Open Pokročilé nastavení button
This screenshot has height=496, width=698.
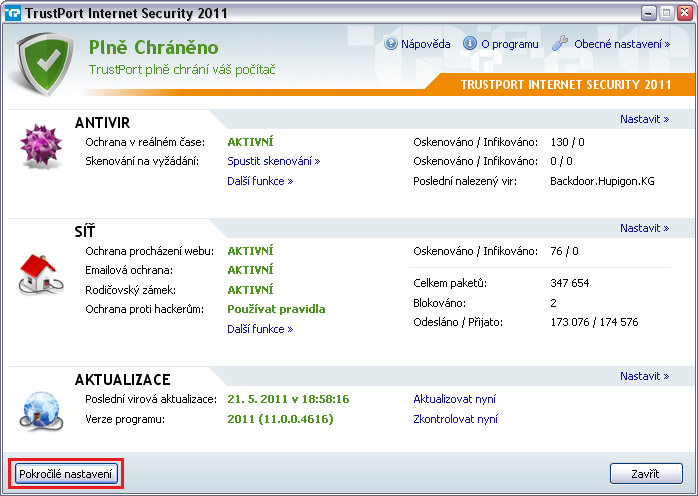click(66, 474)
